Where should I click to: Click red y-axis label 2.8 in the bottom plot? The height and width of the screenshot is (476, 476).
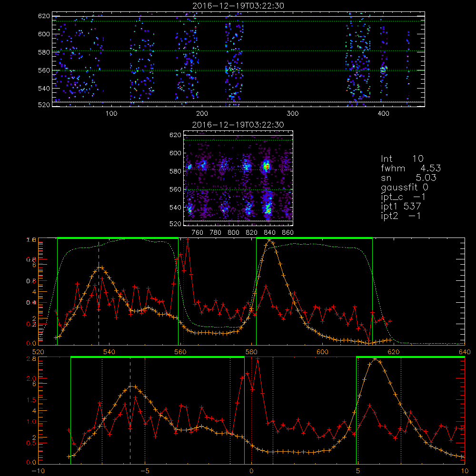point(31,359)
